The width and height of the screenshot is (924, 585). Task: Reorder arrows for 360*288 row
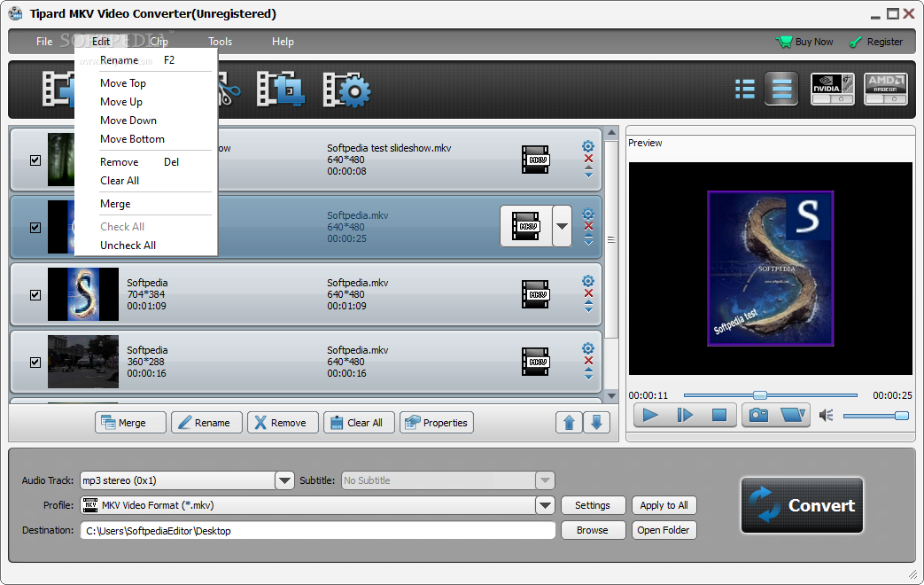(588, 373)
